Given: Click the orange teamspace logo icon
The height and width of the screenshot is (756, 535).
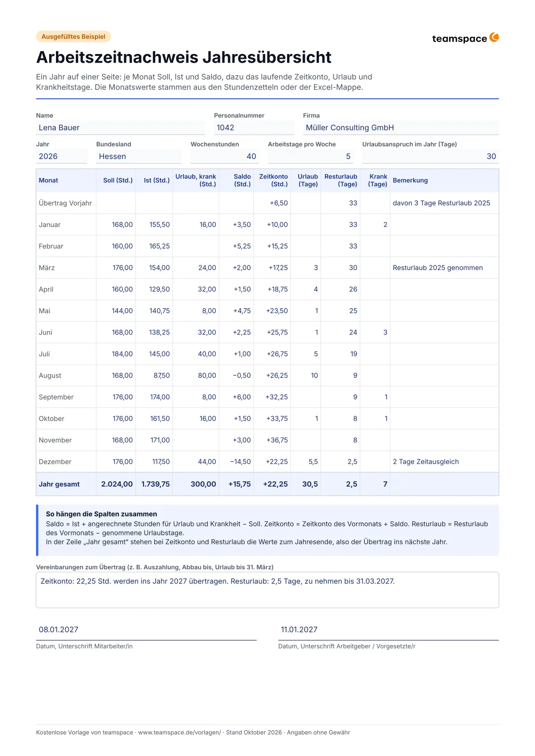Looking at the screenshot, I should coord(494,37).
